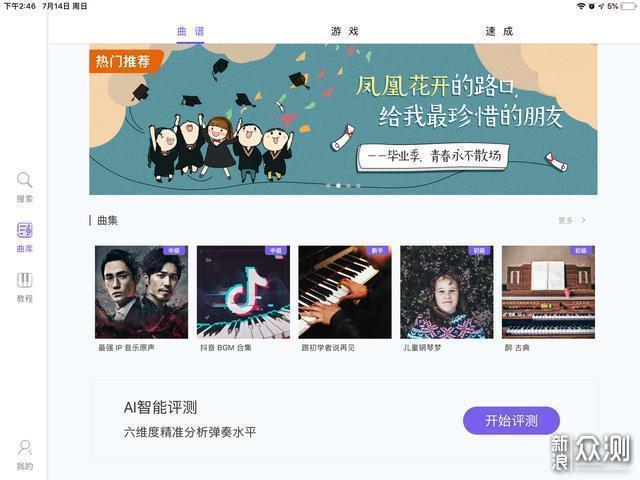The width and height of the screenshot is (640, 480).
Task: Open the 儿童钢琴梦 album
Action: (x=447, y=292)
